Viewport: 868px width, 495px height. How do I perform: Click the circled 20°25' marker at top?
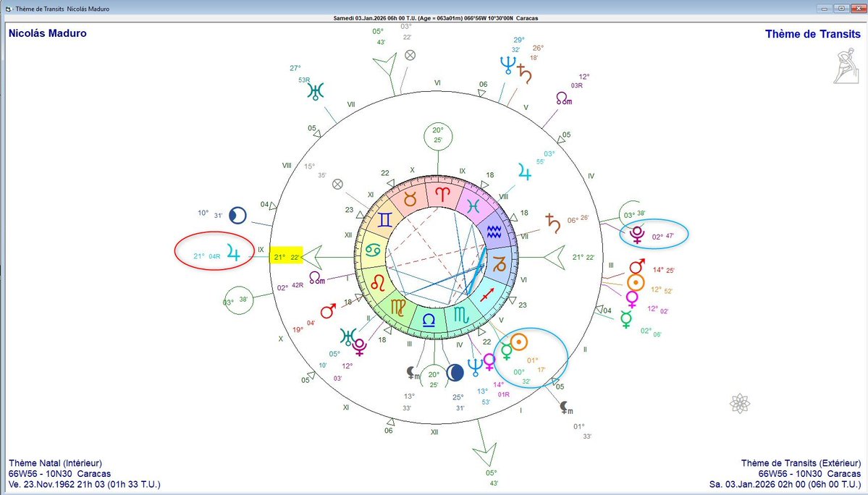pos(438,136)
